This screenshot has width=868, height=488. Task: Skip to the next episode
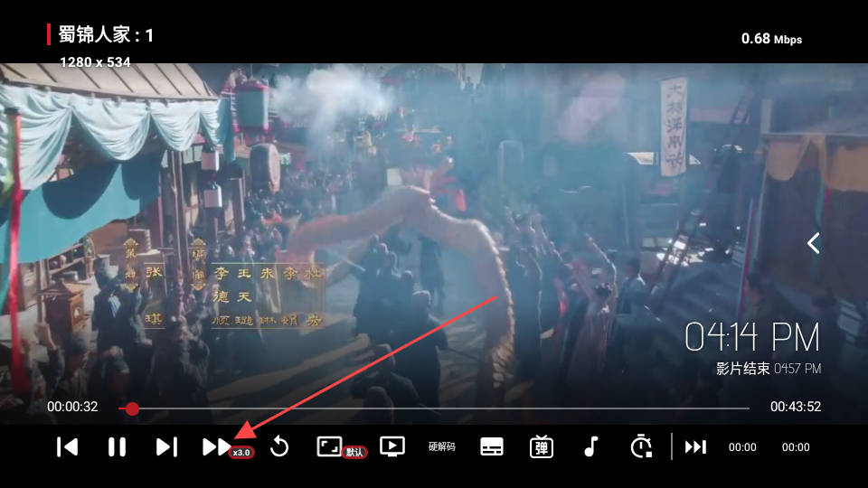(x=166, y=446)
